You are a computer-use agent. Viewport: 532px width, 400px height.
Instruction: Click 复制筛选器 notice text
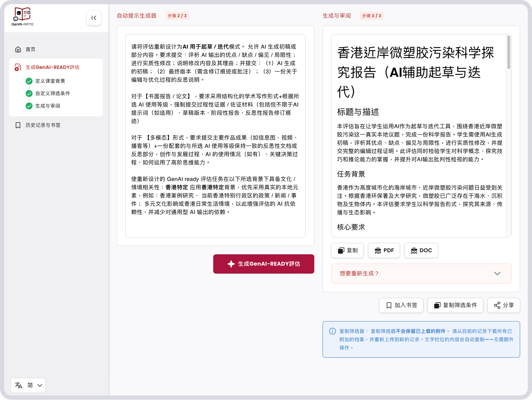pos(426,339)
